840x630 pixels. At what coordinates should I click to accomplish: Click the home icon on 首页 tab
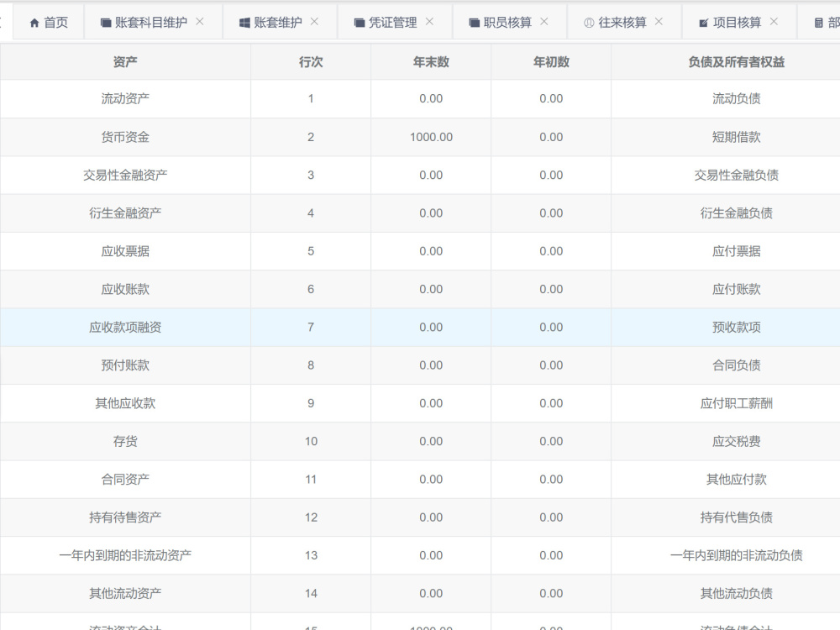pos(34,23)
